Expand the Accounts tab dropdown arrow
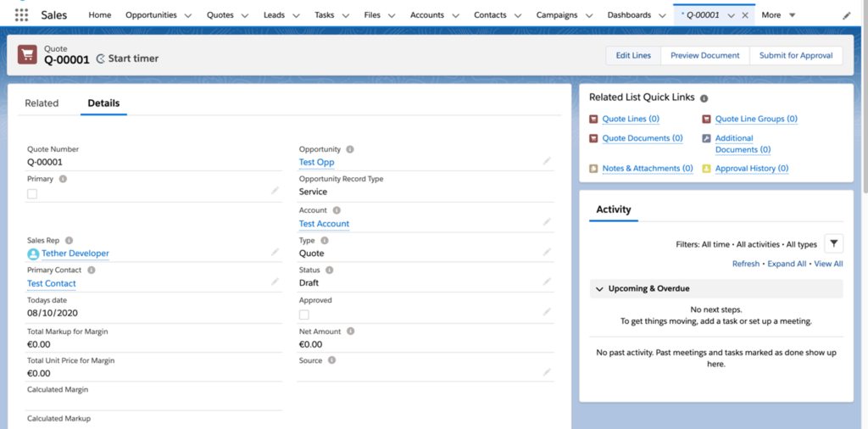Image resolution: width=868 pixels, height=429 pixels. pyautogui.click(x=455, y=15)
